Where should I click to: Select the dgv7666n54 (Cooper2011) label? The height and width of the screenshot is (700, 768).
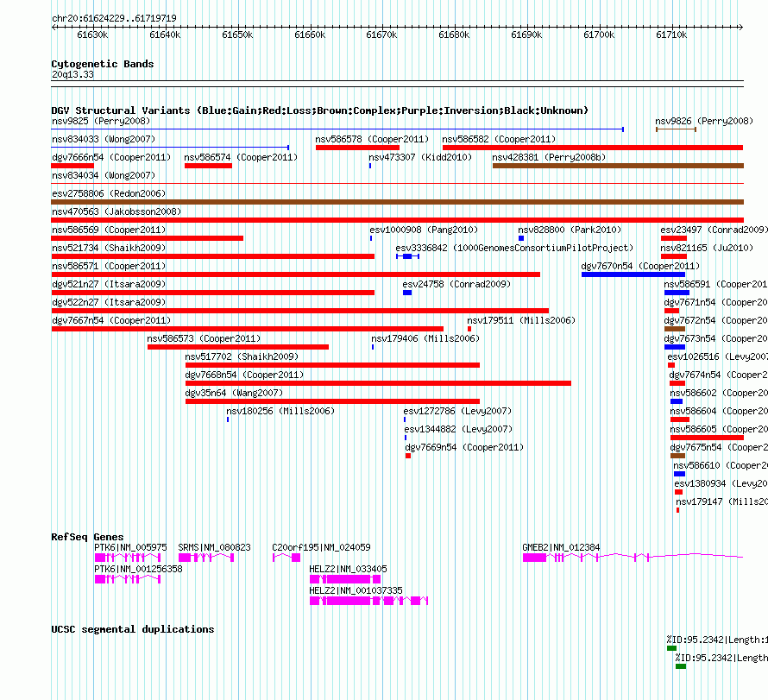(111, 157)
